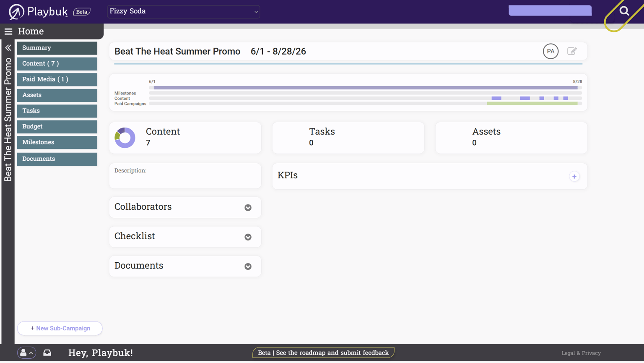Click the first Content timeline block
This screenshot has height=363, width=644.
[x=496, y=98]
